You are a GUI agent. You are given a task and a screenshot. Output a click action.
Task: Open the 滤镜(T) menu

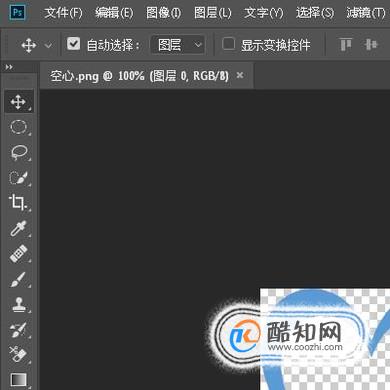pyautogui.click(x=366, y=13)
